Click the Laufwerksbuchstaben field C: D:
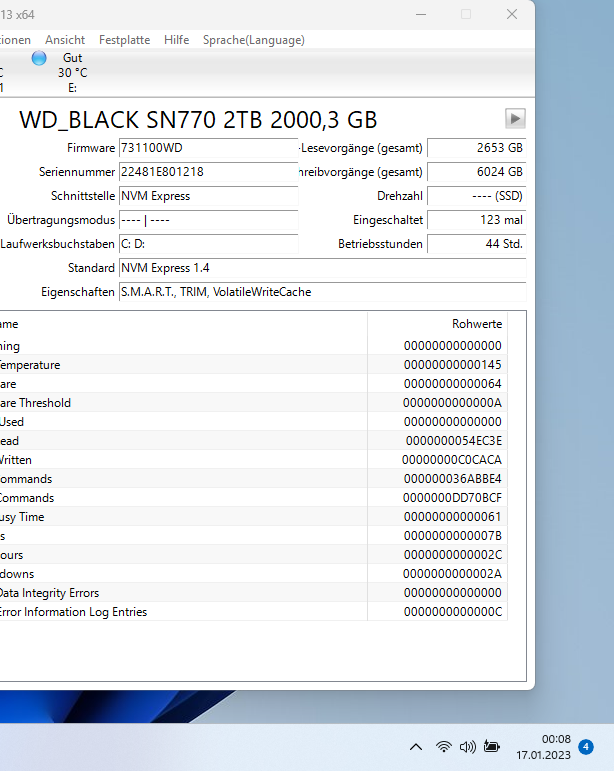 point(208,244)
